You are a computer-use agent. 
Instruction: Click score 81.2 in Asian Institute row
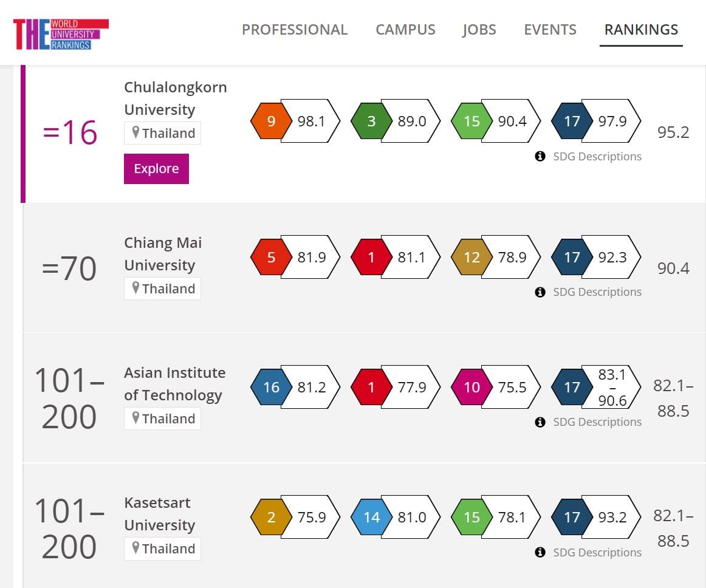[312, 387]
